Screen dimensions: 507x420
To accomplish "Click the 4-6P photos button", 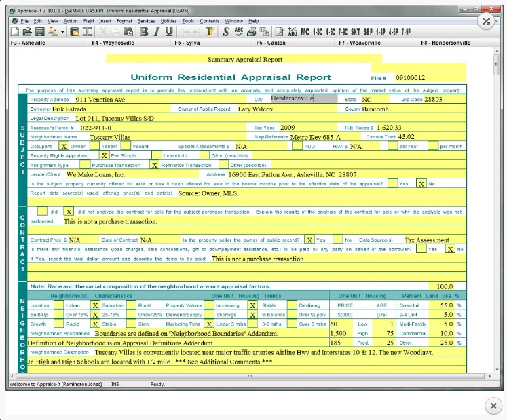I will point(393,32).
